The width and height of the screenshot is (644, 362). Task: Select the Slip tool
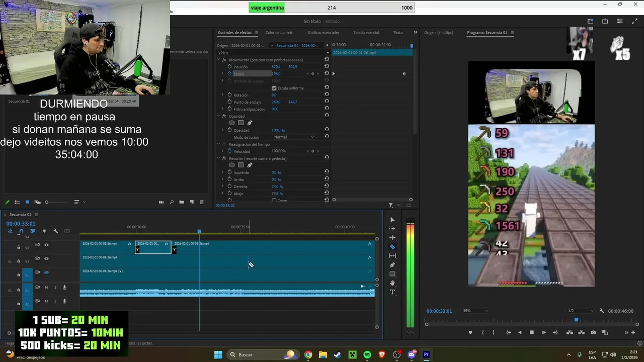(392, 256)
